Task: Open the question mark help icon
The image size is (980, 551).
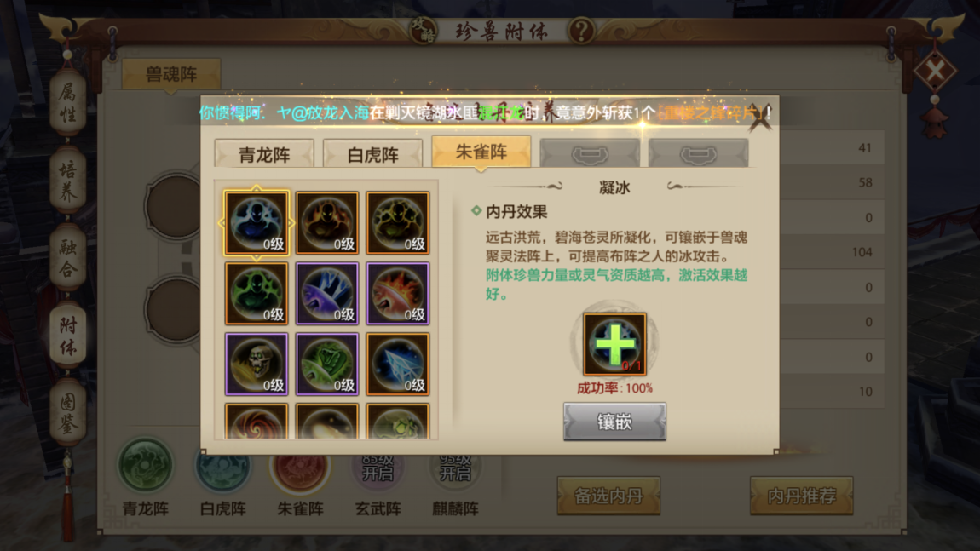Action: tap(581, 29)
